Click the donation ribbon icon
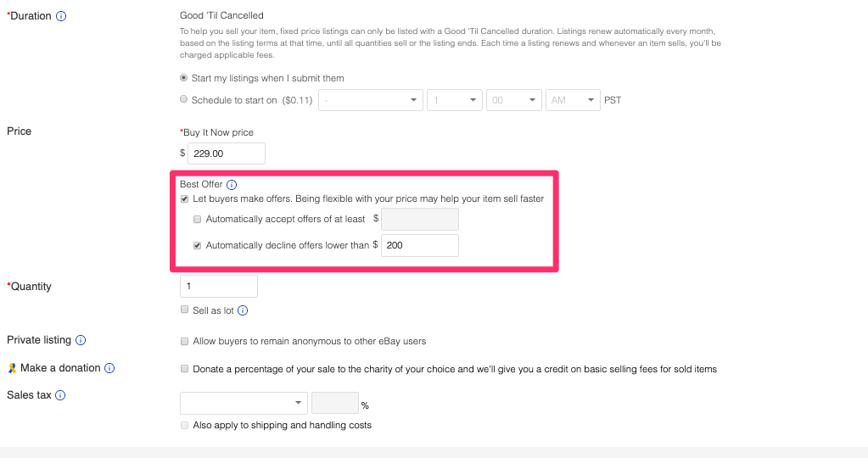This screenshot has height=458, width=868. point(11,368)
